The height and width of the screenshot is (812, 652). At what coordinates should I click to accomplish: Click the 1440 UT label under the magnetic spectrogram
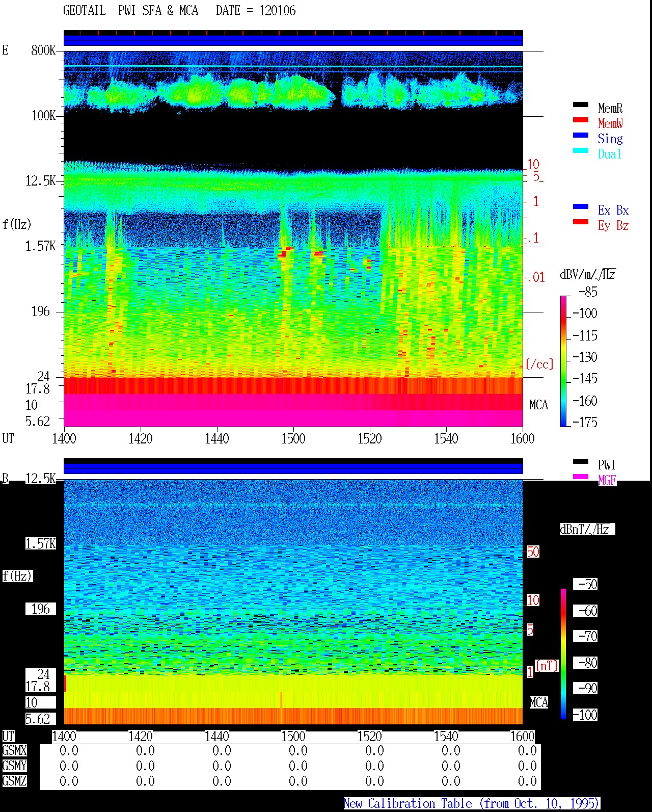click(x=217, y=736)
